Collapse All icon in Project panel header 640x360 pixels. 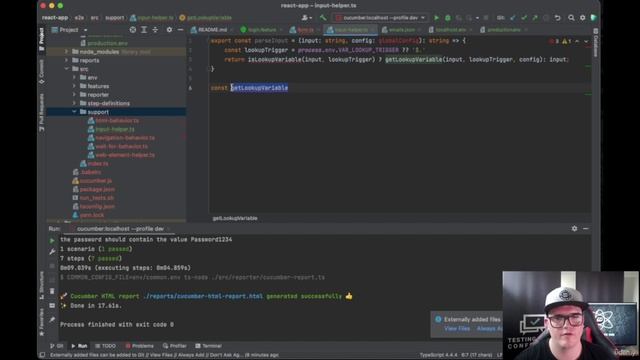[155, 30]
